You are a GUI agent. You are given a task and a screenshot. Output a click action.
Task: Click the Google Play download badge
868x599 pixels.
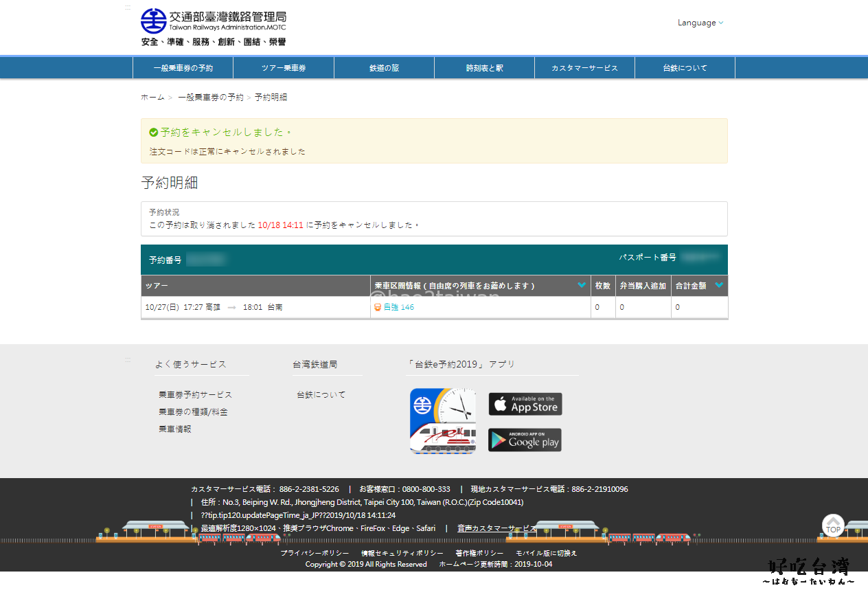click(525, 440)
